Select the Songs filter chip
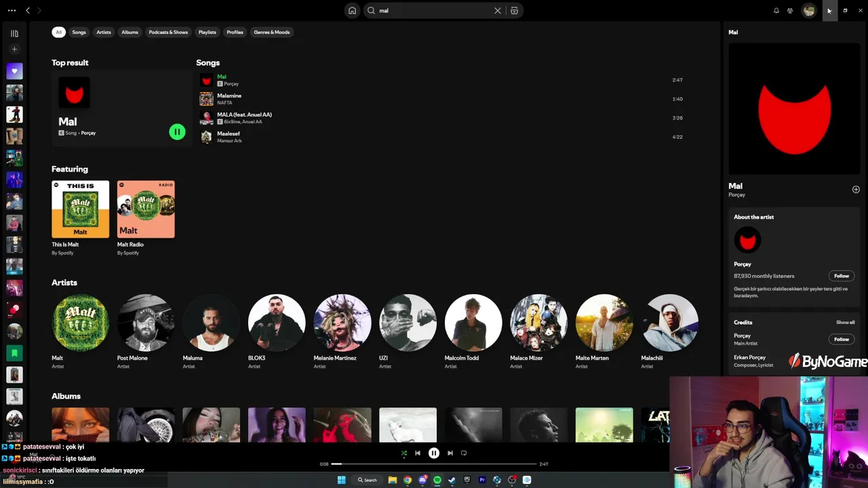The height and width of the screenshot is (488, 868). [79, 32]
